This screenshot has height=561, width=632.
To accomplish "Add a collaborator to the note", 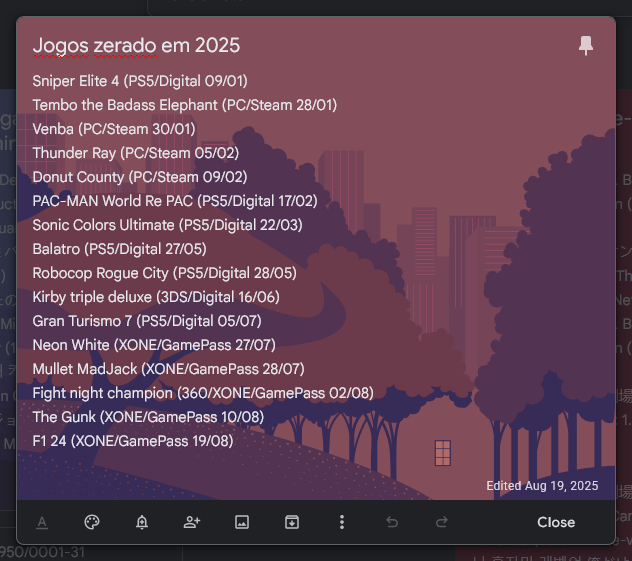I will 192,522.
